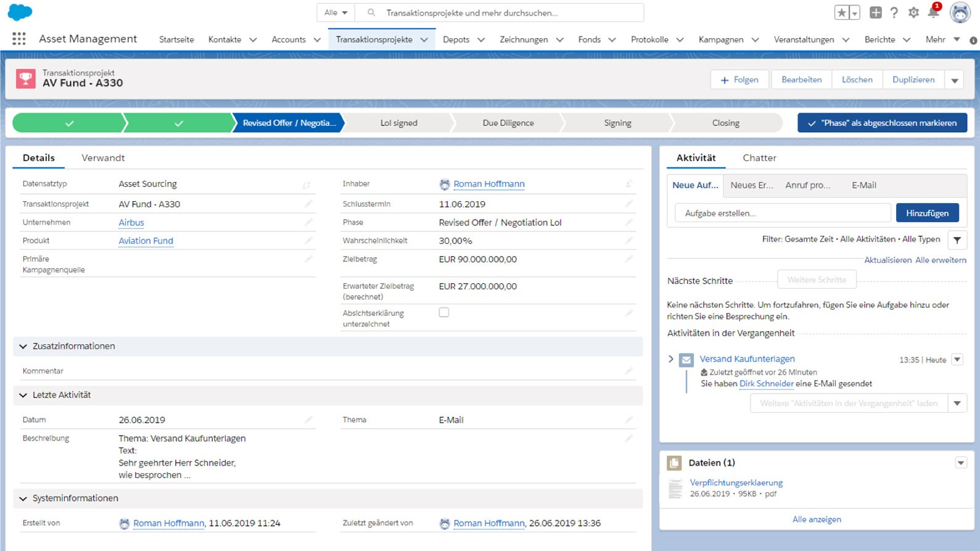
Task: Click the Hinzufügen button
Action: point(927,213)
